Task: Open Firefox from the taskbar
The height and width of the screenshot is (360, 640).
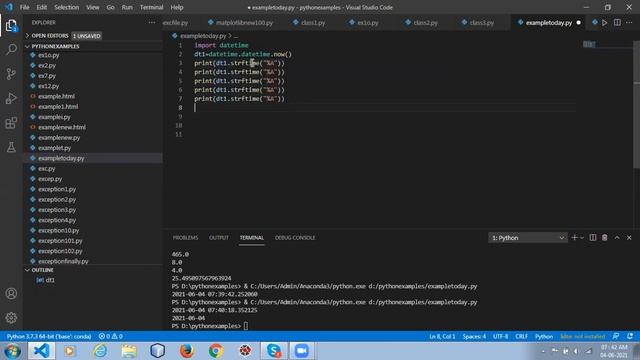Action: (x=187, y=351)
